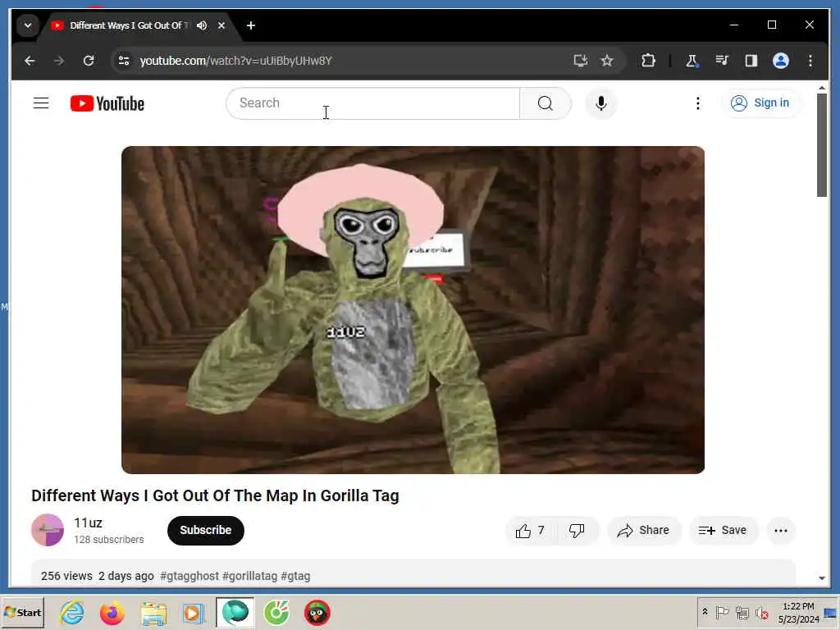
Task: Click the taskbar clock 1:22 PM
Action: [x=798, y=612]
